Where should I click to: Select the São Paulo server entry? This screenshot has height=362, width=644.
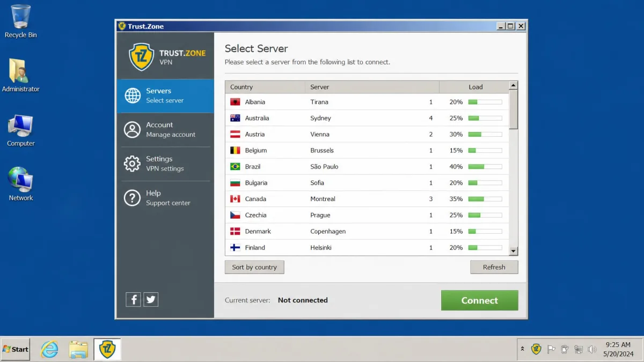(367, 166)
